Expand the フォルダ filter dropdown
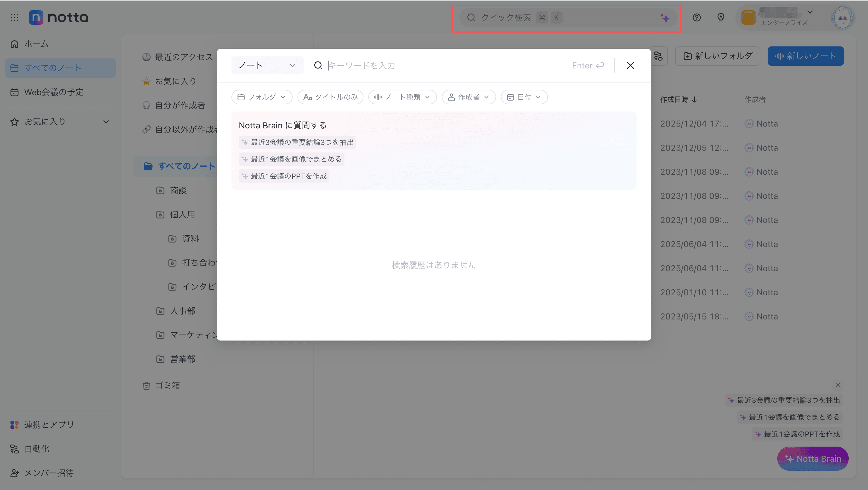The height and width of the screenshot is (490, 868). point(262,97)
